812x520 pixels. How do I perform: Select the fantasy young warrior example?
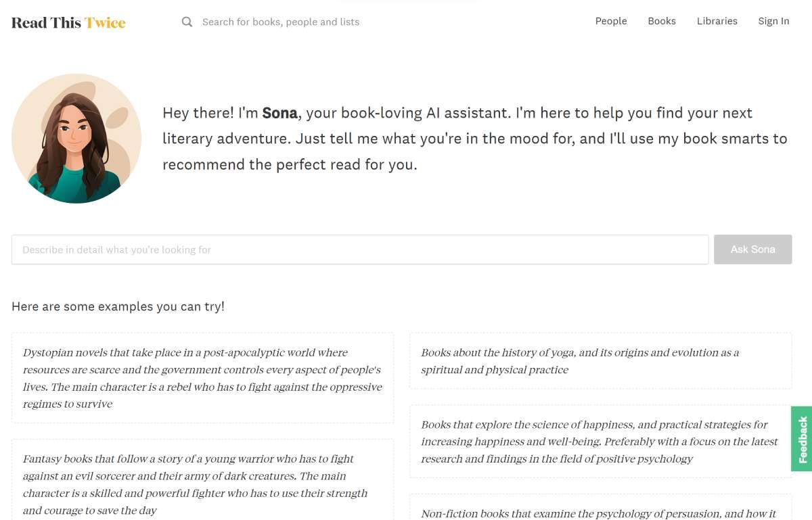point(202,483)
